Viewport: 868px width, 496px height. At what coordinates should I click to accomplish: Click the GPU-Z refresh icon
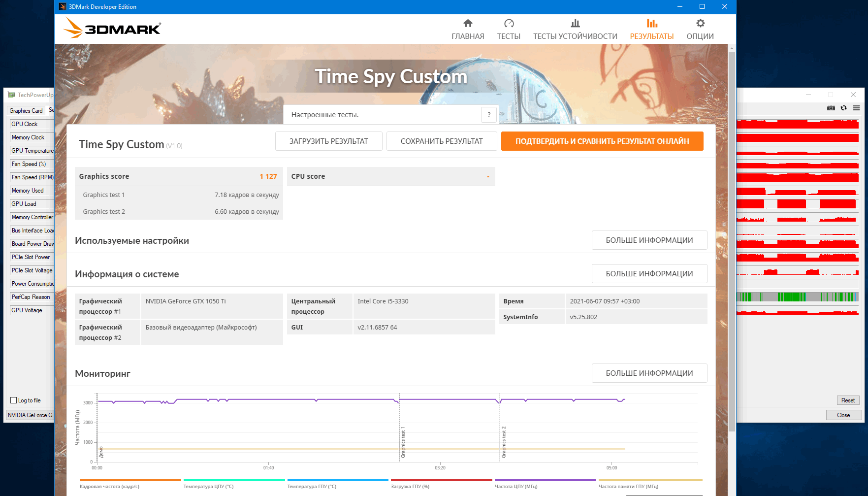(x=843, y=108)
